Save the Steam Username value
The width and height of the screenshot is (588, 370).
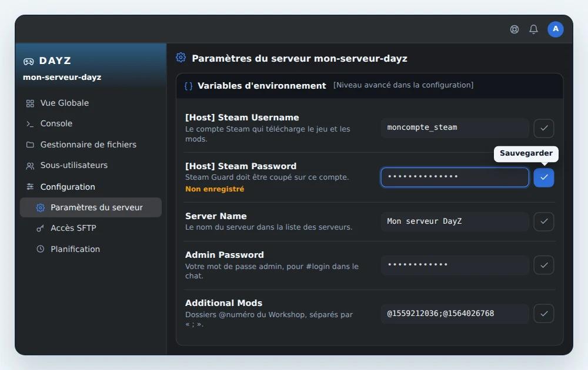point(544,128)
